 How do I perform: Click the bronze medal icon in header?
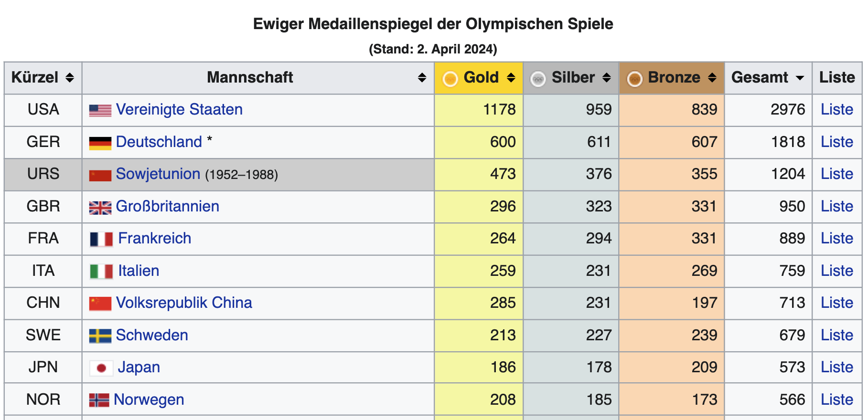(634, 79)
